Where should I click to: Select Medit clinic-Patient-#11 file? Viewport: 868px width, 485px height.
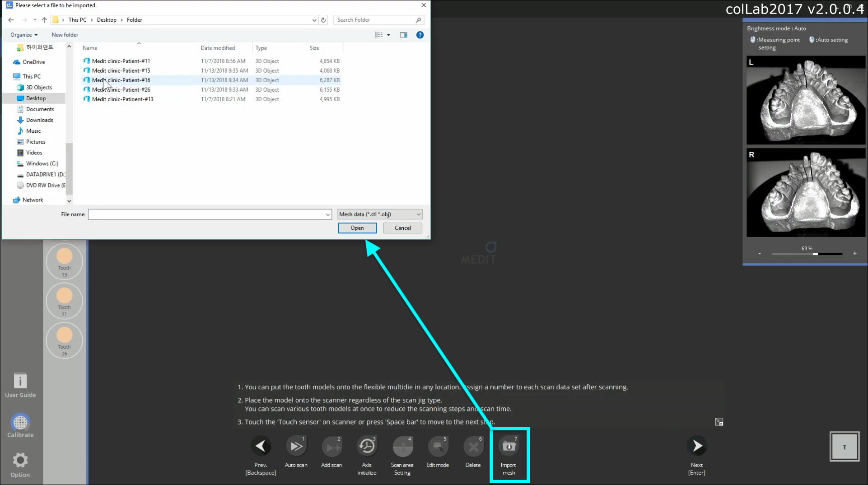pyautogui.click(x=211, y=61)
